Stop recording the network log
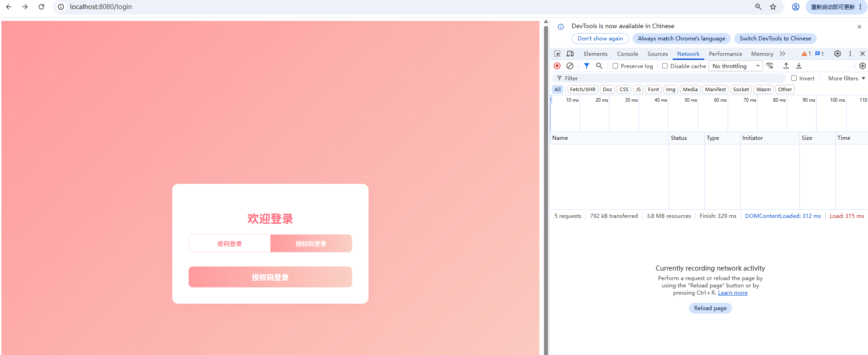Viewport: 868px width, 355px height. 557,66
